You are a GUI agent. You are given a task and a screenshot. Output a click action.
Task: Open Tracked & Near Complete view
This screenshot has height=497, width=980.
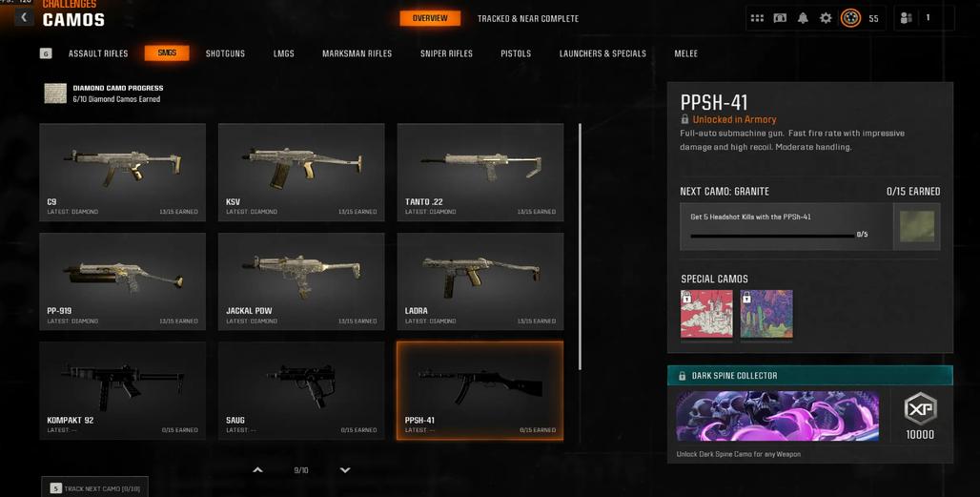point(528,19)
